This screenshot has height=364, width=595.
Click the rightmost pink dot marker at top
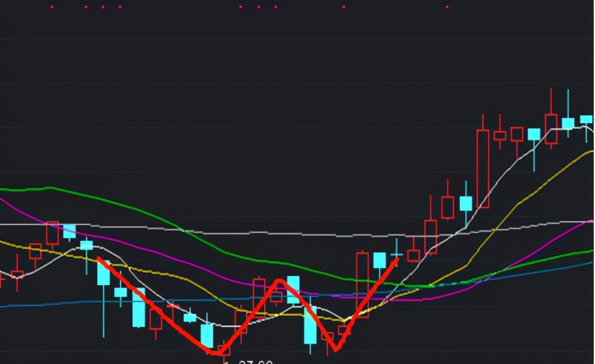447,7
